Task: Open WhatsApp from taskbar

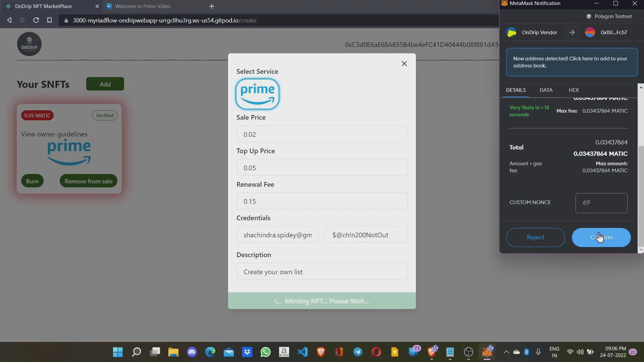Action: point(266,352)
